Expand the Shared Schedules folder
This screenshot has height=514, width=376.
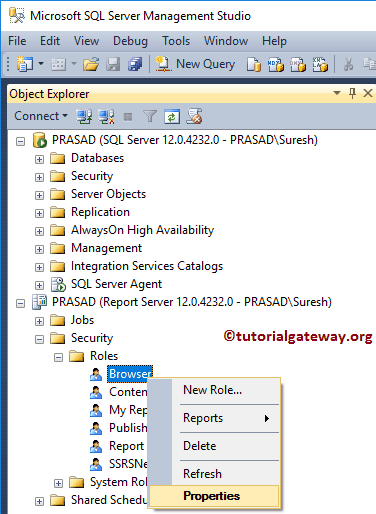(39, 501)
